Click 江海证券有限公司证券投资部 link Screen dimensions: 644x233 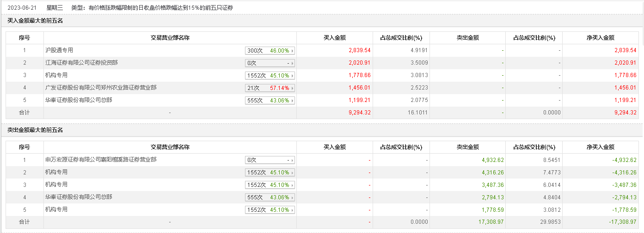point(81,63)
